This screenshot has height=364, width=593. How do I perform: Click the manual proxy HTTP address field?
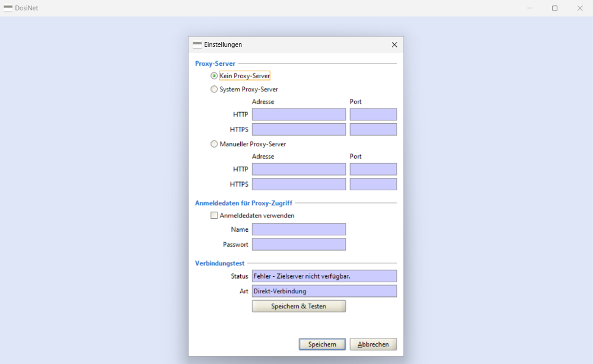298,170
